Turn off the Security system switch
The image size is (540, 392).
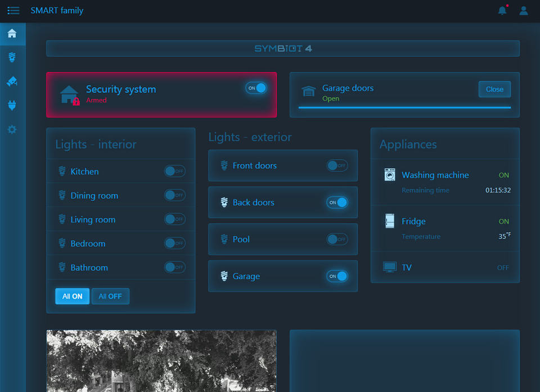point(256,88)
